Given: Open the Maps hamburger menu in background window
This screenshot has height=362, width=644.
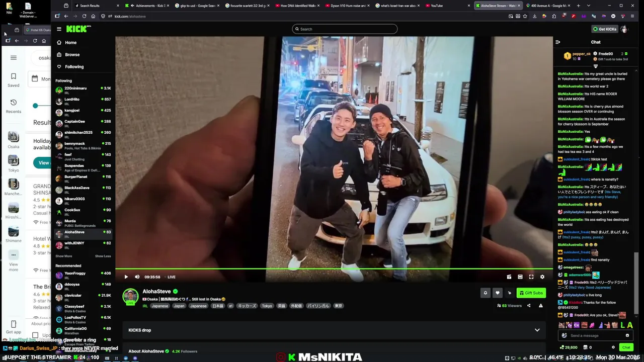Looking at the screenshot, I should click(x=14, y=57).
